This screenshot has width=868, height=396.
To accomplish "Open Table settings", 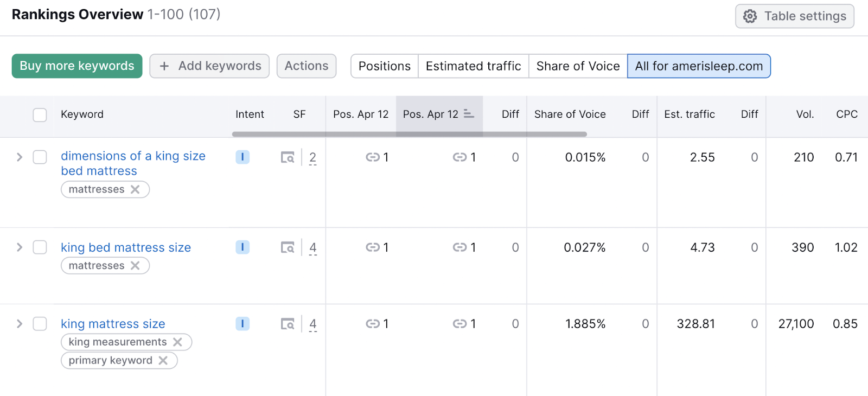I will click(794, 16).
